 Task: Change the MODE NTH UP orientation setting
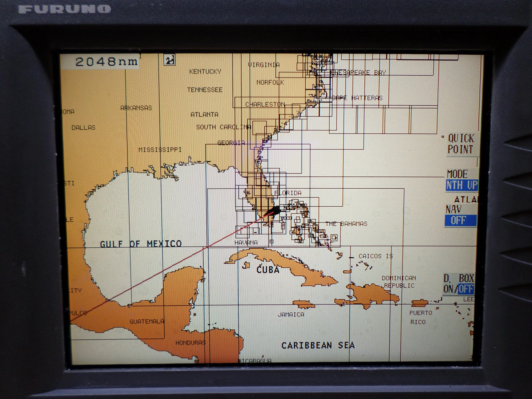[461, 185]
